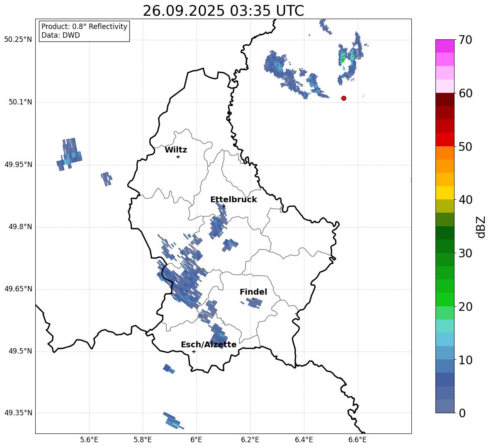Click the Ettelbruck location cross marker
491x448 pixels.
coord(223,206)
